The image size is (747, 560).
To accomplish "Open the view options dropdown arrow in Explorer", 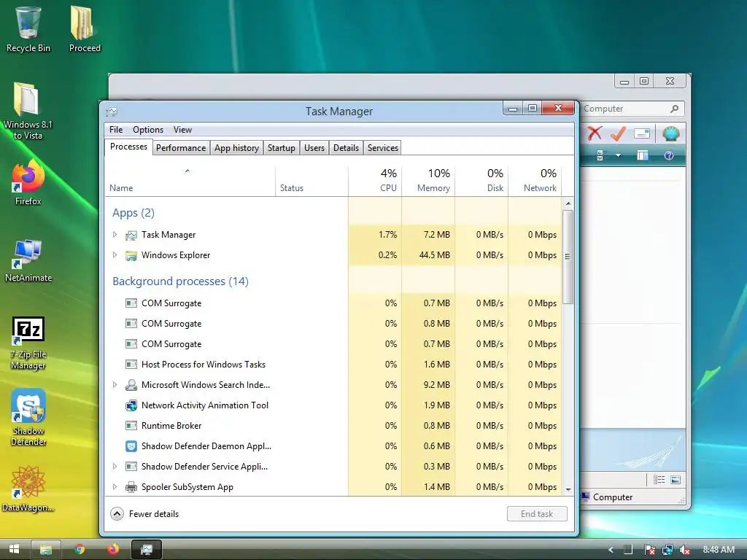I will (618, 155).
